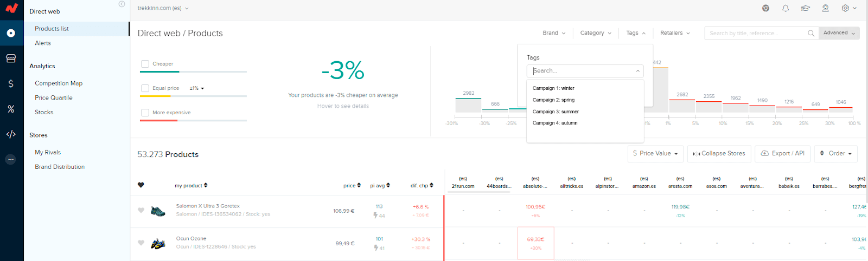
Task: Favorite the Ocun Ozone heart
Action: pos(141,243)
